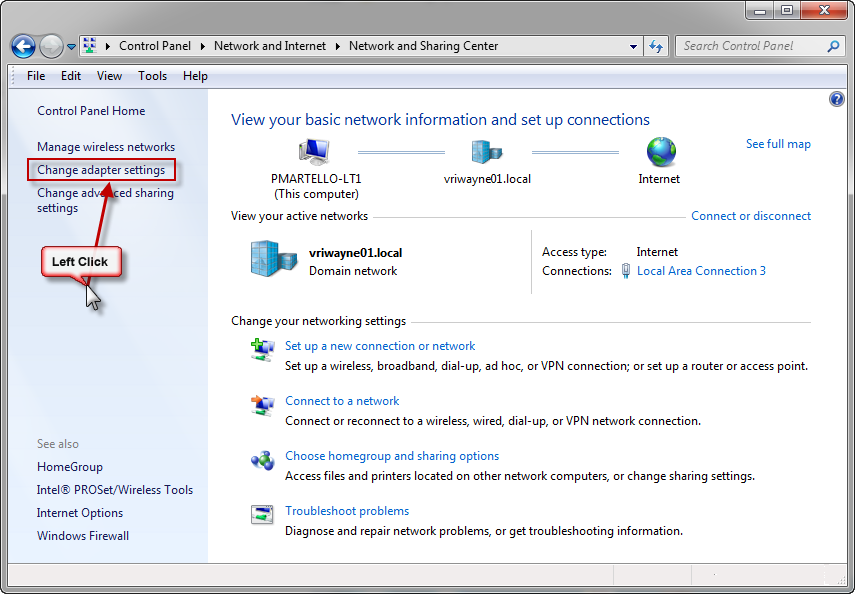The height and width of the screenshot is (594, 855).
Task: Click the set up new connection icon
Action: (262, 349)
